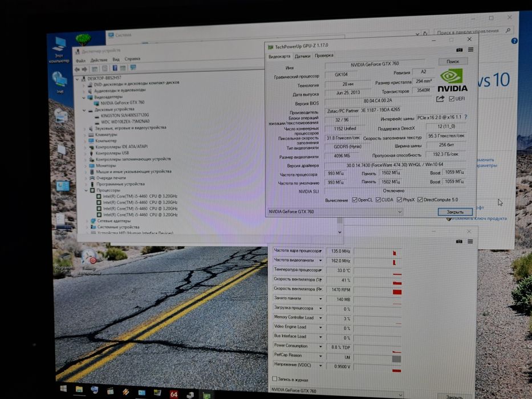Switch to the 'Проверка' tab
532x399 pixels.
[x=324, y=55]
